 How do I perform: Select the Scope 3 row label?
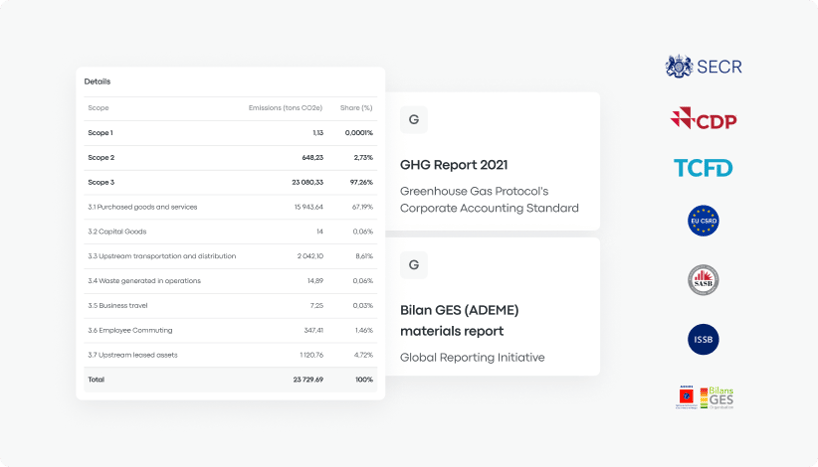101,182
